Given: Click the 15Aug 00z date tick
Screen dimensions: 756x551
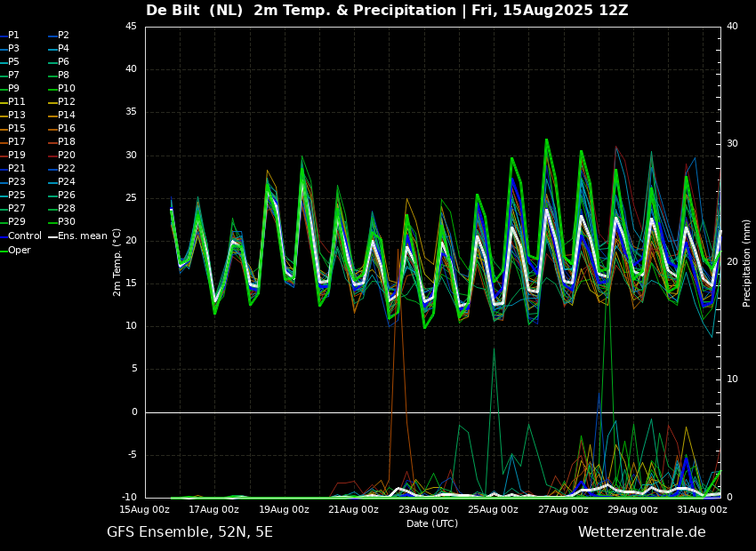Looking at the screenshot, I should click(145, 510).
